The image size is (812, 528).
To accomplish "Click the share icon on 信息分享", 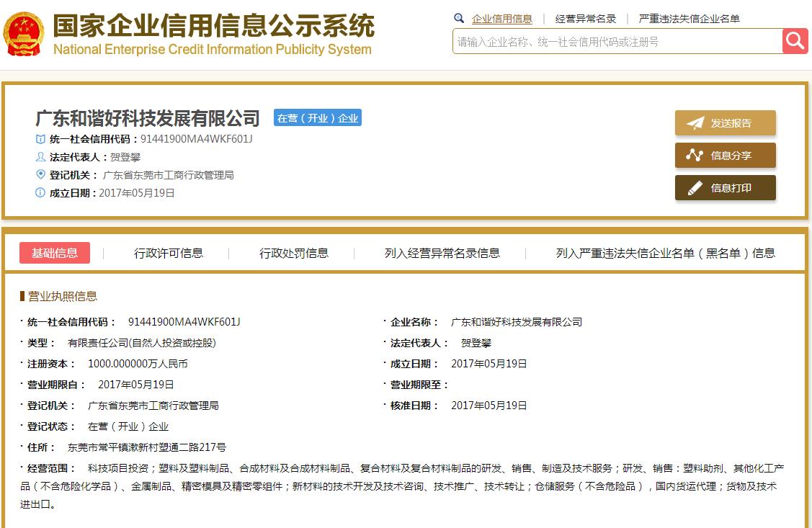I will tap(695, 156).
